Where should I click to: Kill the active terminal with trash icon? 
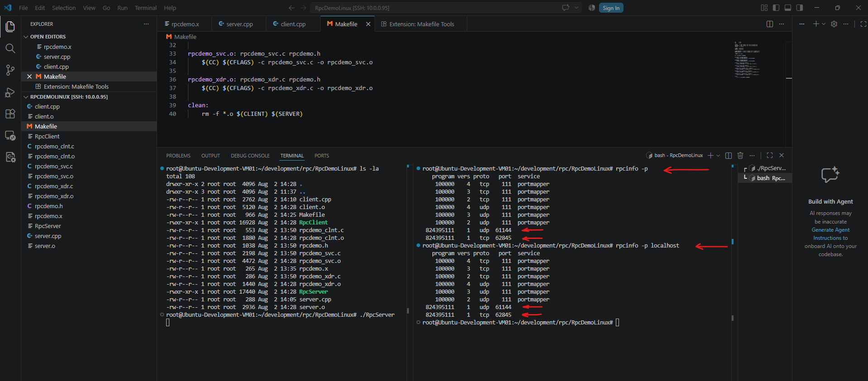tap(740, 155)
